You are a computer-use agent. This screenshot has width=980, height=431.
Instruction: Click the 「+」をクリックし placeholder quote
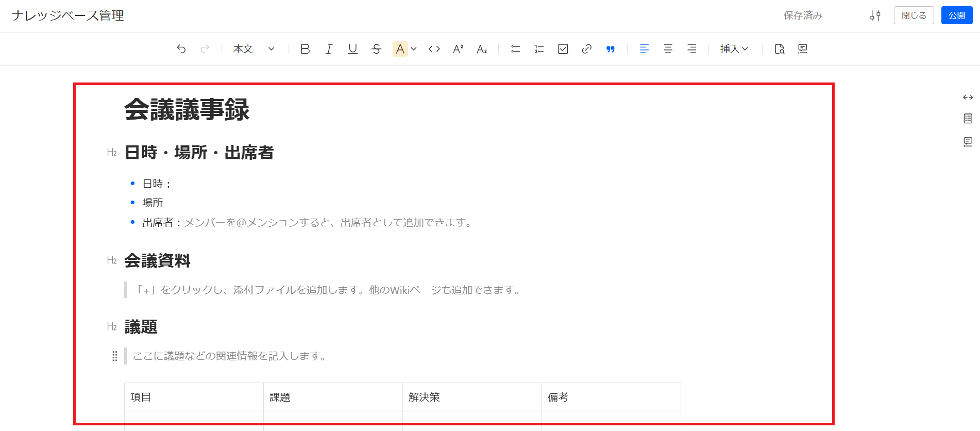(328, 290)
